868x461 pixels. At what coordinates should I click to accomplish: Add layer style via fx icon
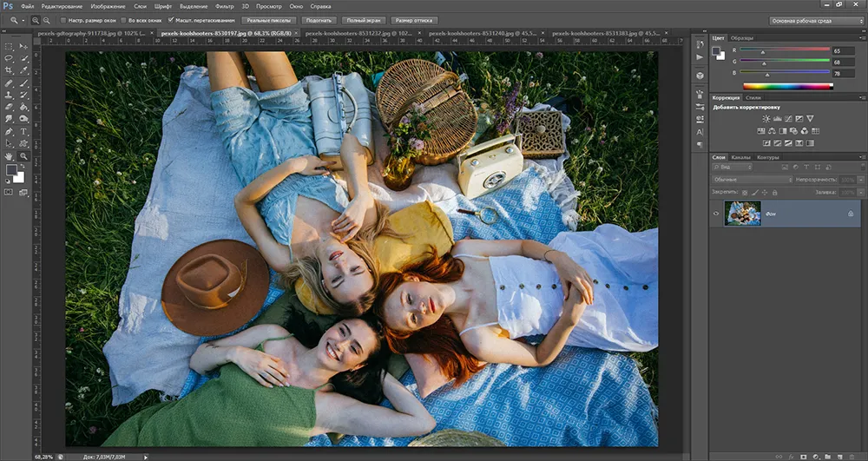click(791, 458)
